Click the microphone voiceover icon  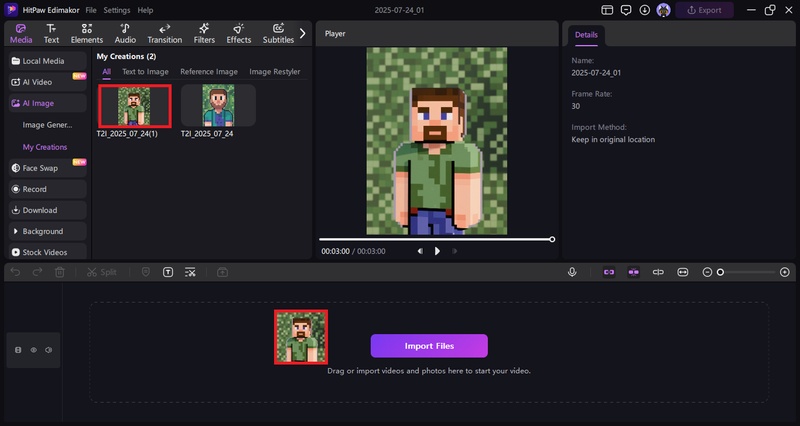click(x=572, y=272)
